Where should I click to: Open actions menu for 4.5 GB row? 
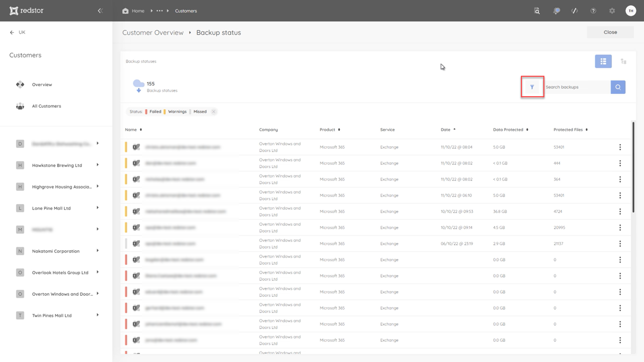coord(620,228)
